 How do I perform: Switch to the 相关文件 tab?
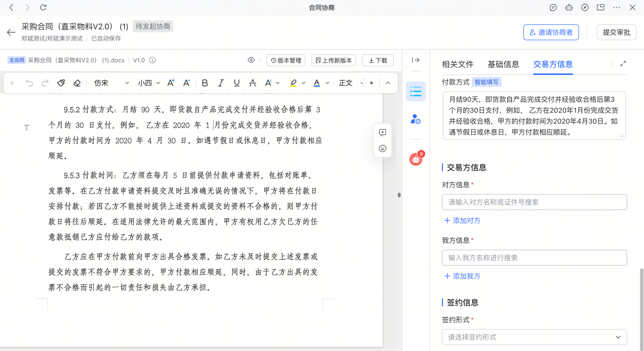(458, 64)
